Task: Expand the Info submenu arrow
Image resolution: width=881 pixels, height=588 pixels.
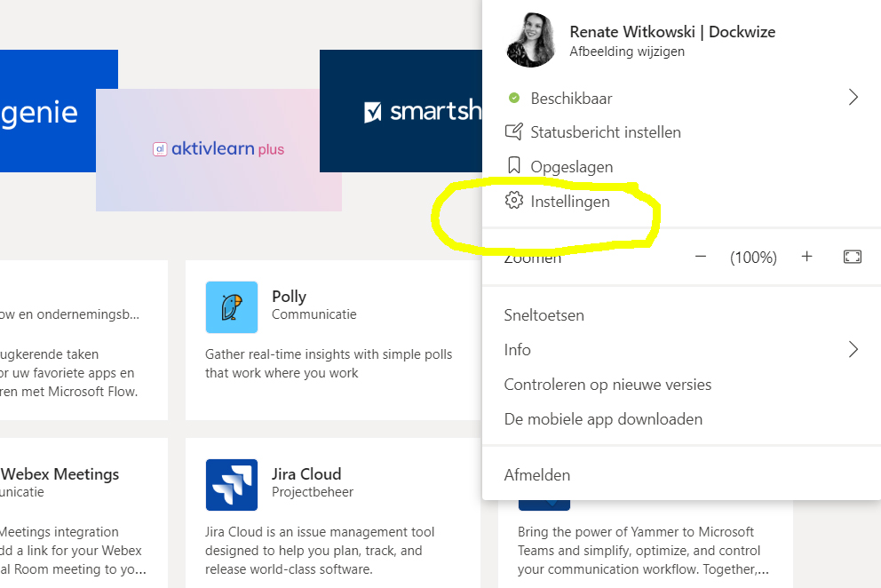Action: 853,350
